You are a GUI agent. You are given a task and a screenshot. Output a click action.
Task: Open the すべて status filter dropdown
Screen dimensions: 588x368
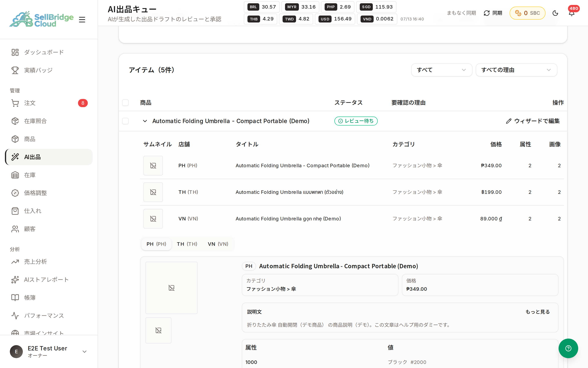coord(441,70)
